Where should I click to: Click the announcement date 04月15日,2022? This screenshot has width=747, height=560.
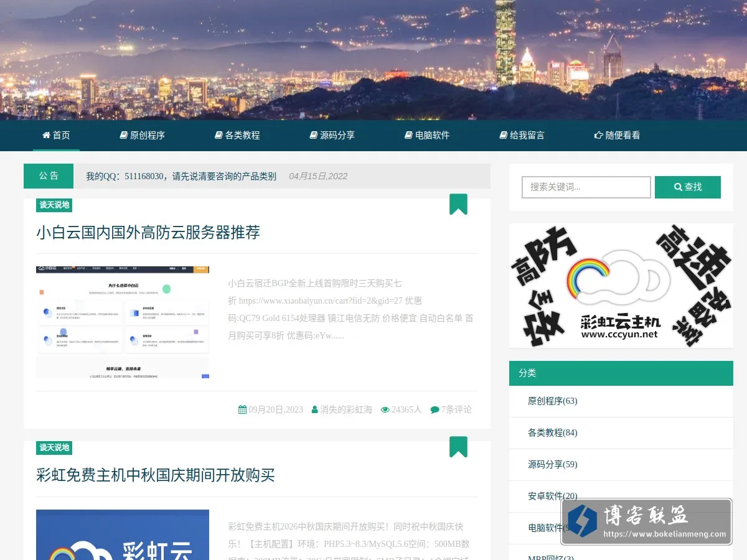[318, 176]
